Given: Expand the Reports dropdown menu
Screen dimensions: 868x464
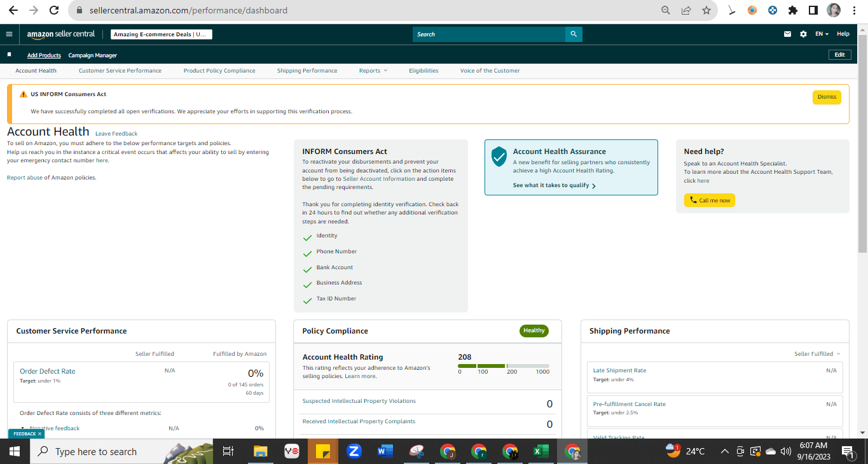Looking at the screenshot, I should pos(373,71).
